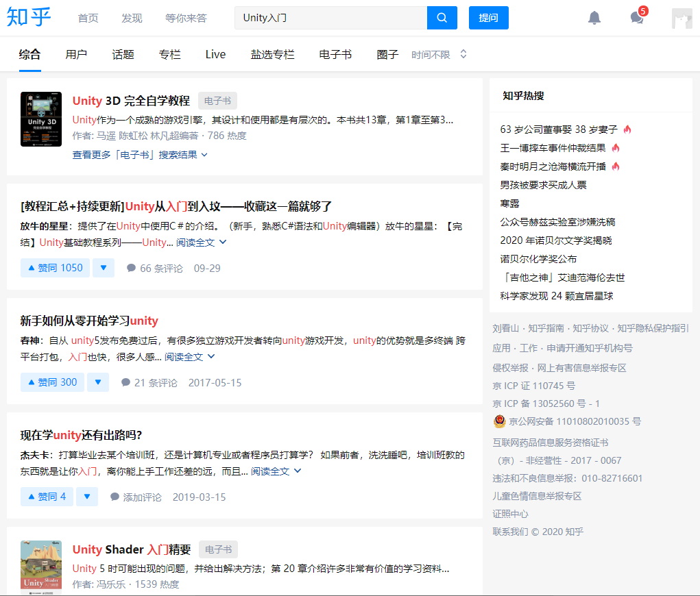Click flame icon beside 王一博摔车事件
The image size is (700, 596).
(x=616, y=148)
